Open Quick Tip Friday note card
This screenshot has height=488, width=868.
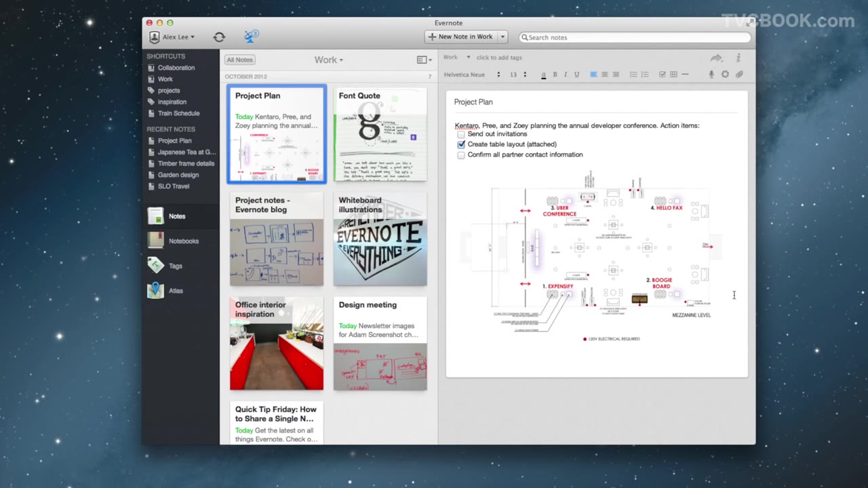pos(277,423)
